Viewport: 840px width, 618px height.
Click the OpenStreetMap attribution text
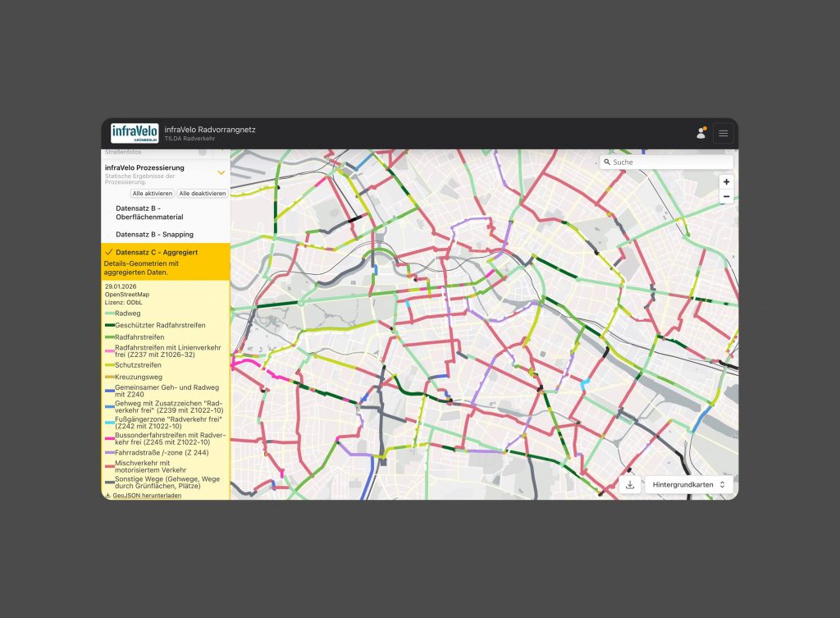127,295
